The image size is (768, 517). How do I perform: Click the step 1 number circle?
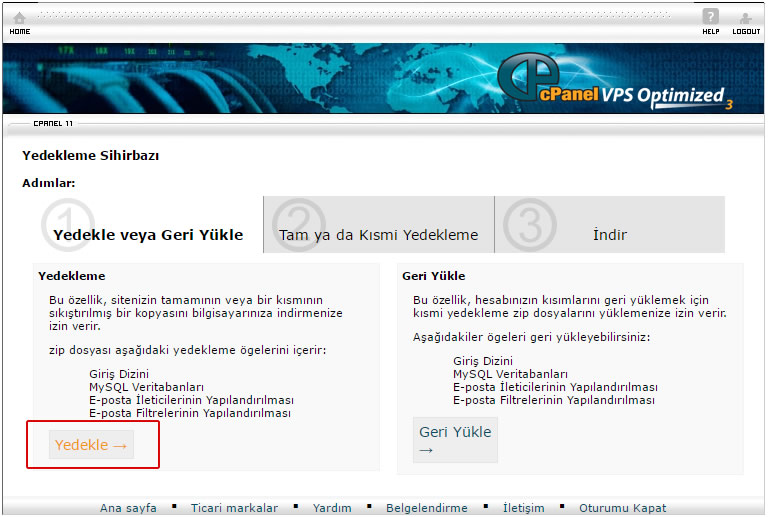point(68,224)
